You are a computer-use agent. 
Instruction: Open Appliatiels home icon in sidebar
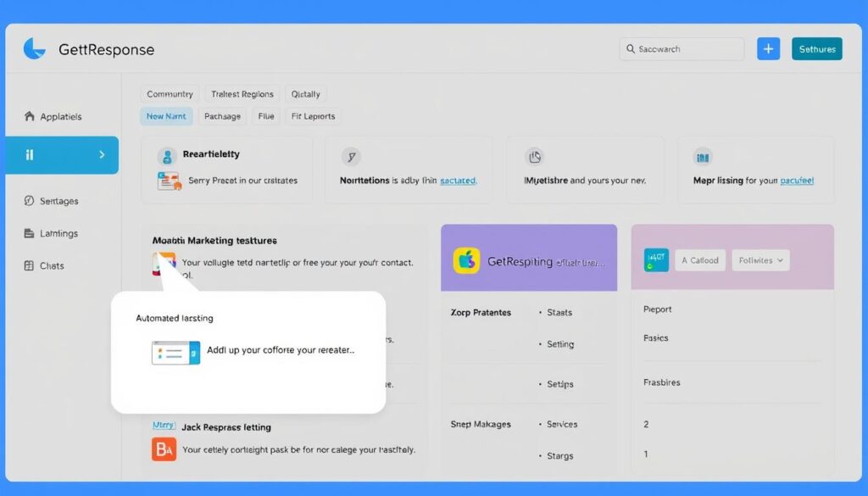(30, 117)
